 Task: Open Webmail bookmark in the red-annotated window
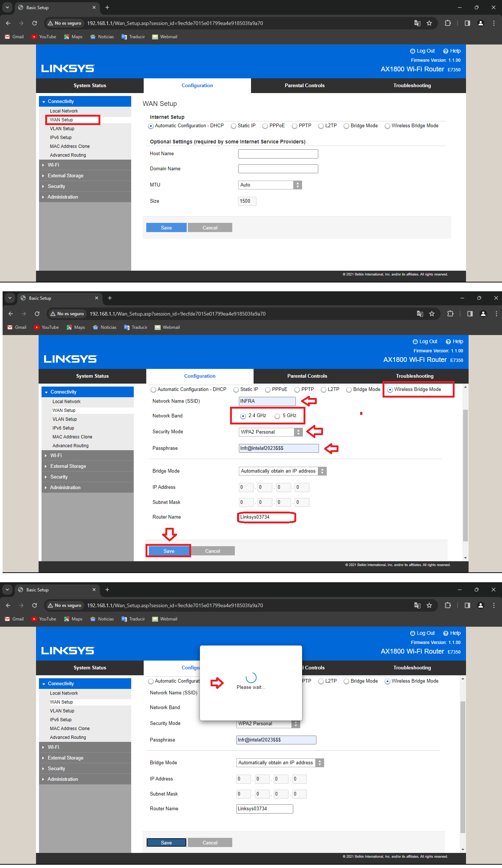[167, 327]
